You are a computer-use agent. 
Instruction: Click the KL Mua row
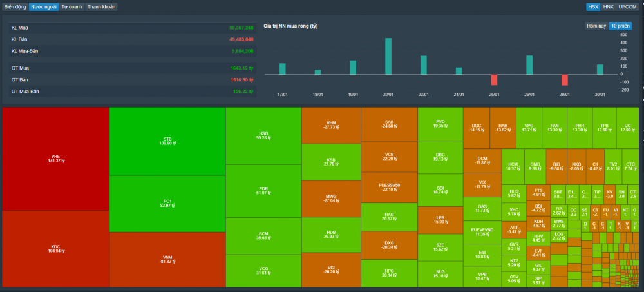[x=133, y=28]
